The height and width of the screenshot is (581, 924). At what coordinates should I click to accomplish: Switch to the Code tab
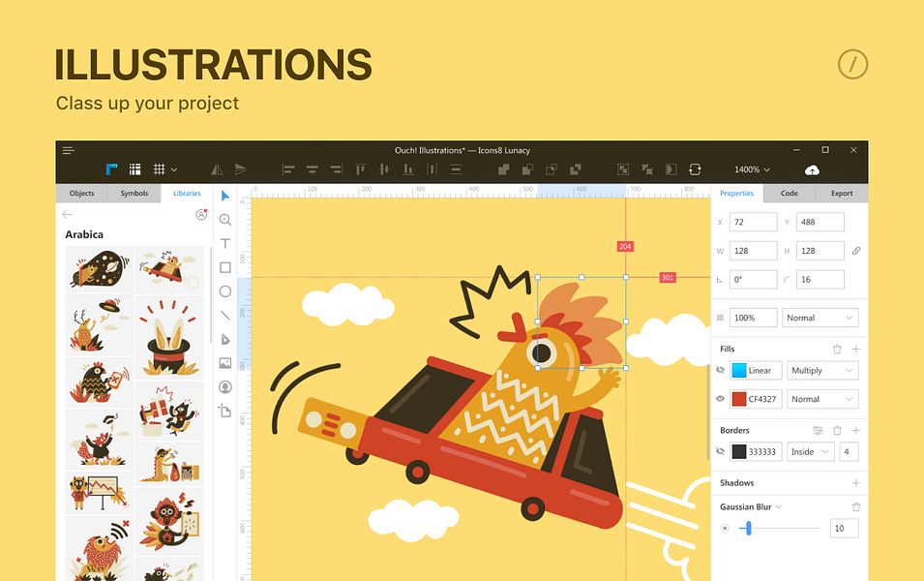click(789, 193)
